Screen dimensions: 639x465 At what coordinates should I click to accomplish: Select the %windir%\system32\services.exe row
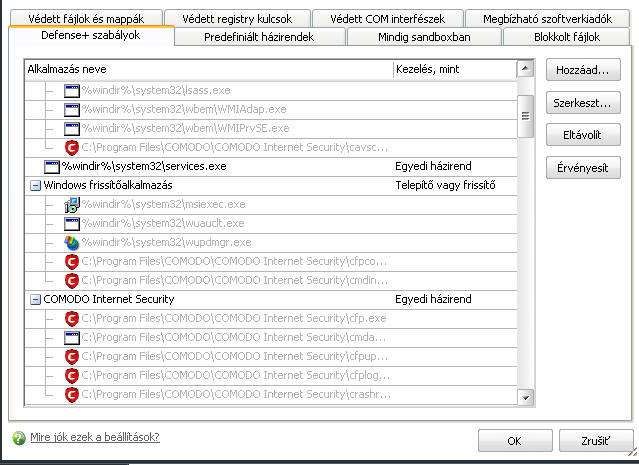[x=271, y=167]
